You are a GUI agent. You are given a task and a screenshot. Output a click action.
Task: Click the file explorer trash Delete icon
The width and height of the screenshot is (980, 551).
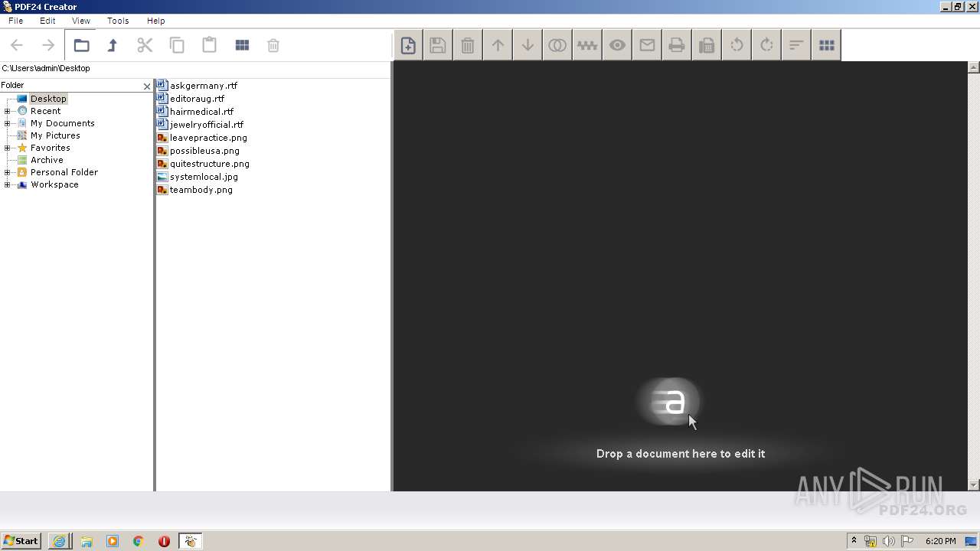273,45
